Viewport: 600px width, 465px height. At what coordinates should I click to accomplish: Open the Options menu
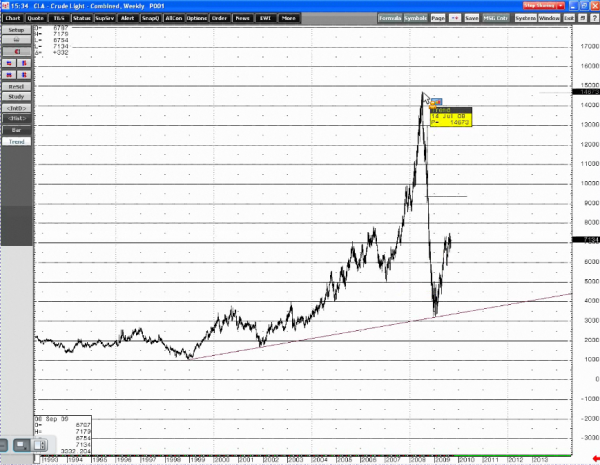tap(197, 18)
